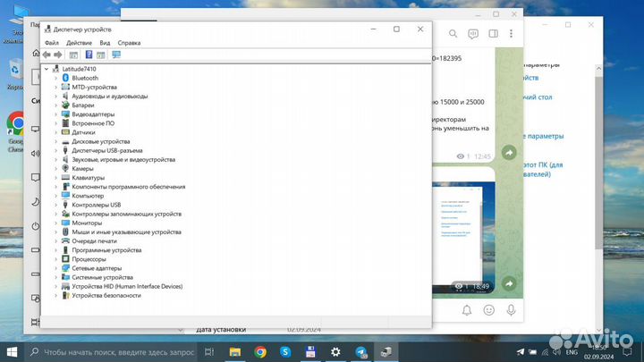Select Компьютер tree item
The width and height of the screenshot is (644, 362).
point(88,196)
